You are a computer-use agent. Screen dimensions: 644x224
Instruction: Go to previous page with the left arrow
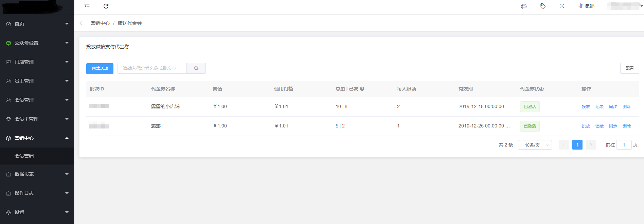(564, 145)
